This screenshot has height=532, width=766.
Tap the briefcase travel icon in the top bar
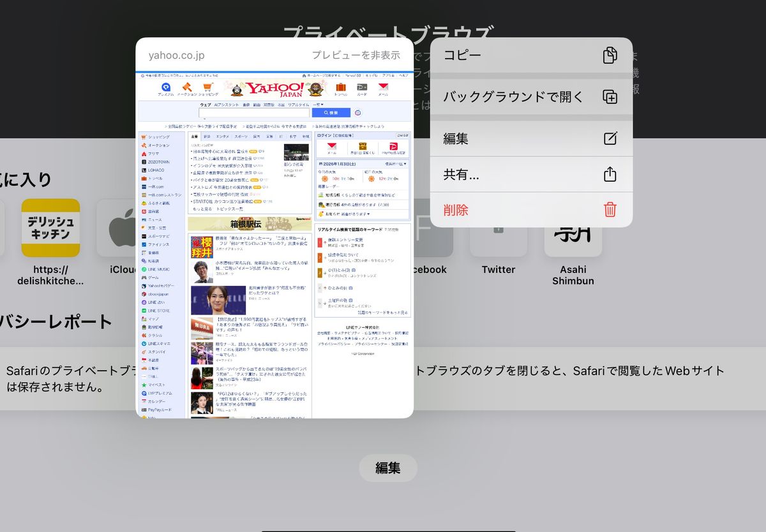(340, 86)
